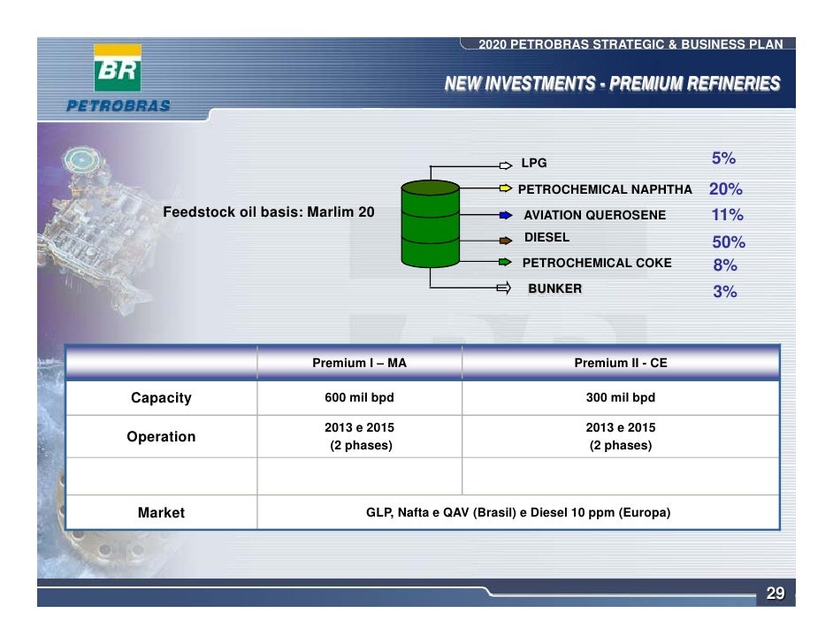Click the 3% bunker value
Viewport: 833px width, 644px height.
pyautogui.click(x=725, y=291)
